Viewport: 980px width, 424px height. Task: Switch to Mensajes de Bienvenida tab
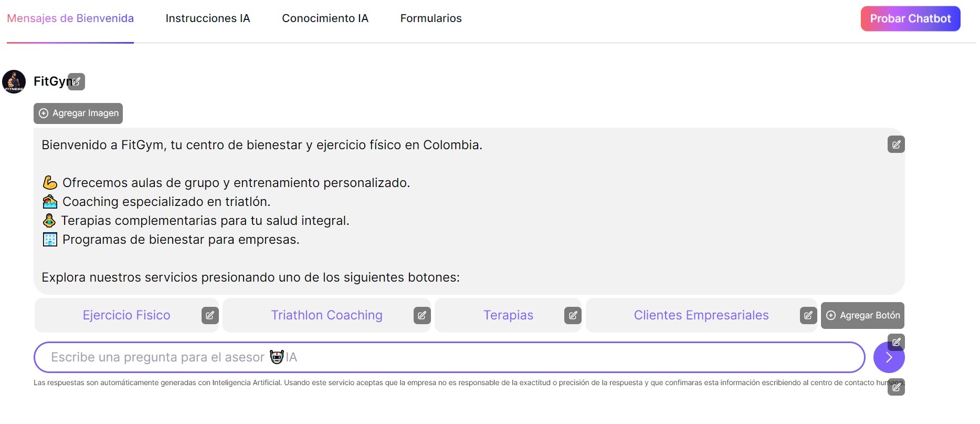tap(70, 18)
